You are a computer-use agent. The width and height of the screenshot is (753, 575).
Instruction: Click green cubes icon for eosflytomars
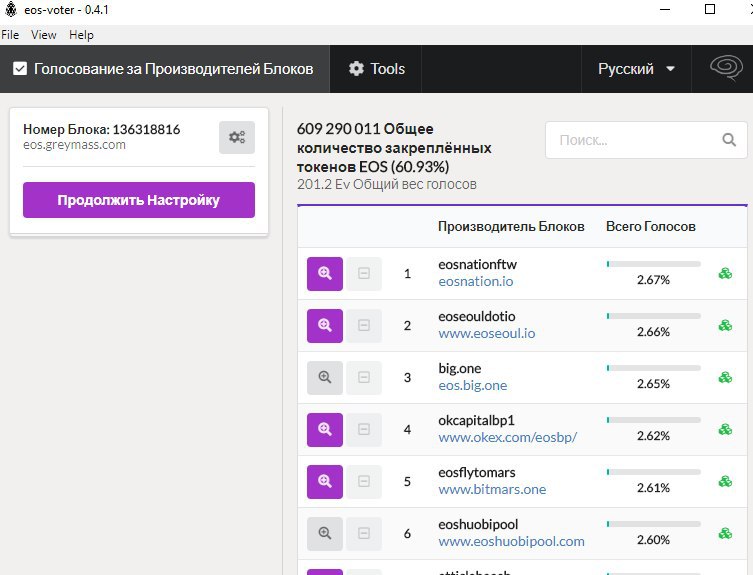click(x=725, y=481)
